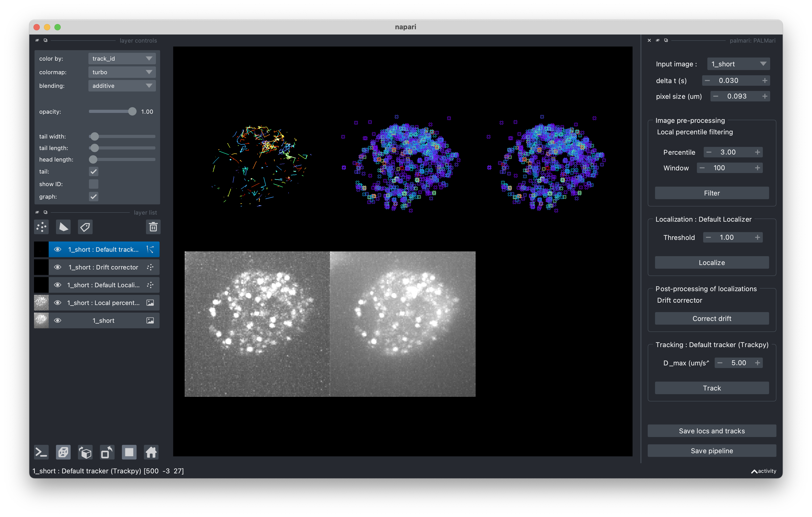The image size is (812, 517).
Task: Open the color by dropdown
Action: click(122, 59)
